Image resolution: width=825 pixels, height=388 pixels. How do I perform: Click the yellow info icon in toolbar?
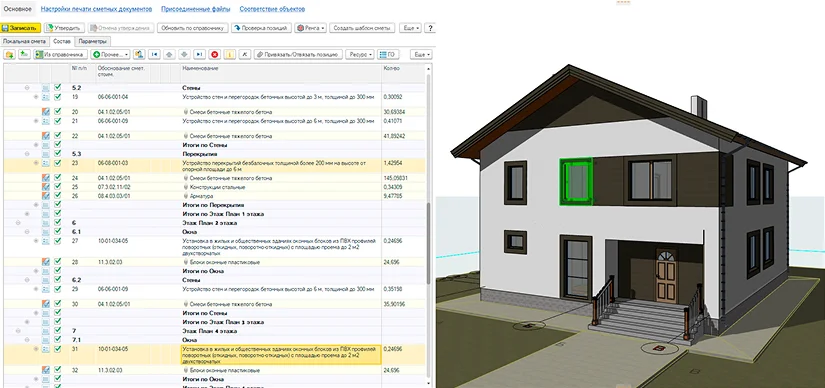tap(230, 54)
